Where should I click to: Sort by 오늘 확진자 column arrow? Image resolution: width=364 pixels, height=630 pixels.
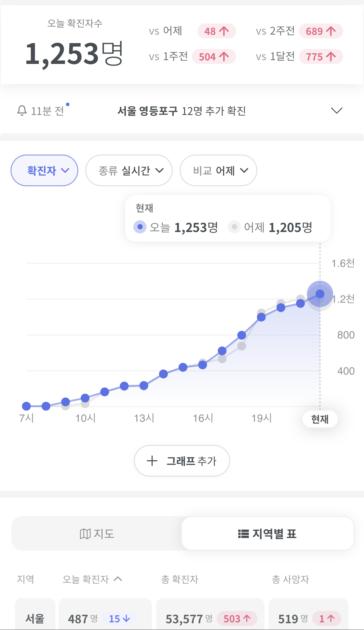[118, 579]
